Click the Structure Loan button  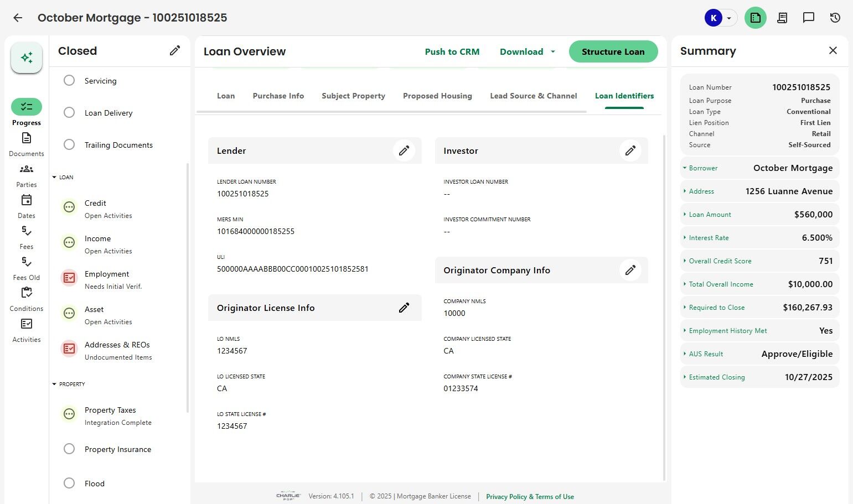point(613,51)
